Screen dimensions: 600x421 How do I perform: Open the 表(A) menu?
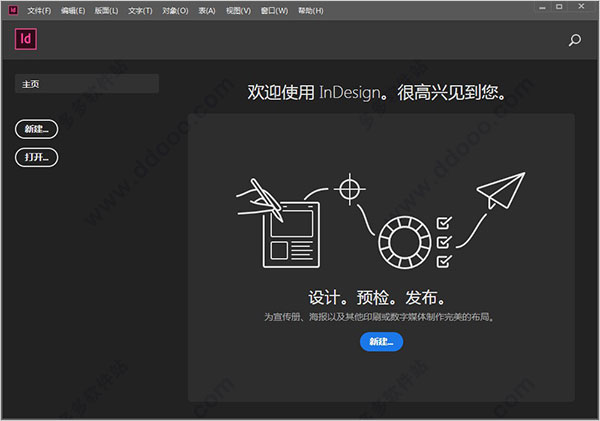[207, 11]
